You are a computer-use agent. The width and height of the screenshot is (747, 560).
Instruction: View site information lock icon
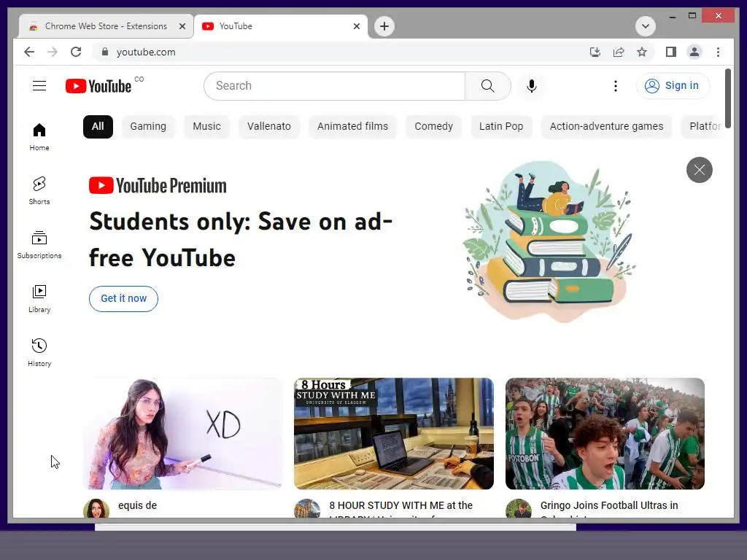point(105,52)
